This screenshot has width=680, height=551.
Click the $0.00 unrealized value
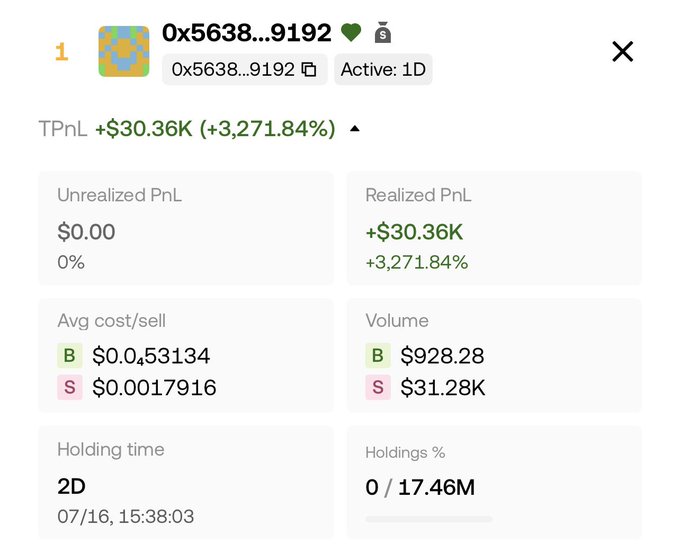click(86, 231)
